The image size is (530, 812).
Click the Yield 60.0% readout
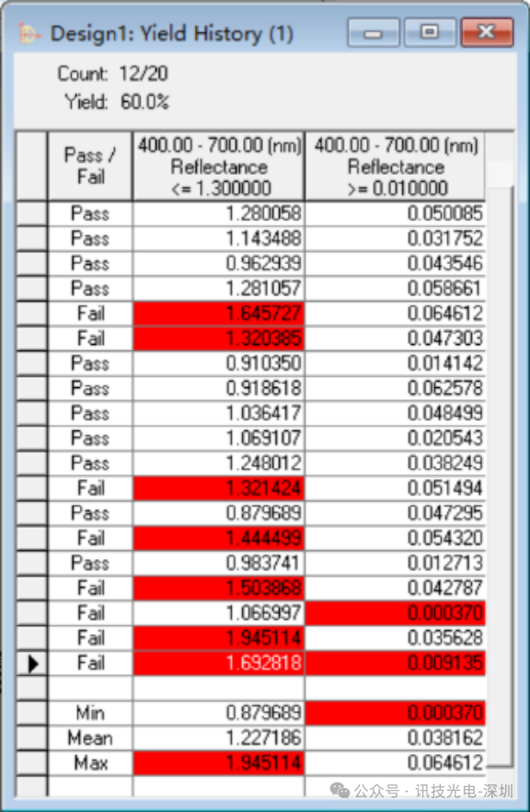click(x=117, y=101)
